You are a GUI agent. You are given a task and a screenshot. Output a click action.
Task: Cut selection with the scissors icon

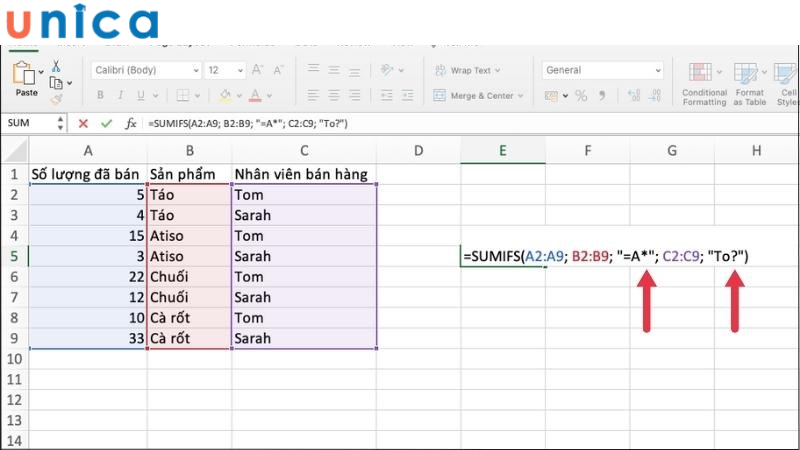(56, 66)
